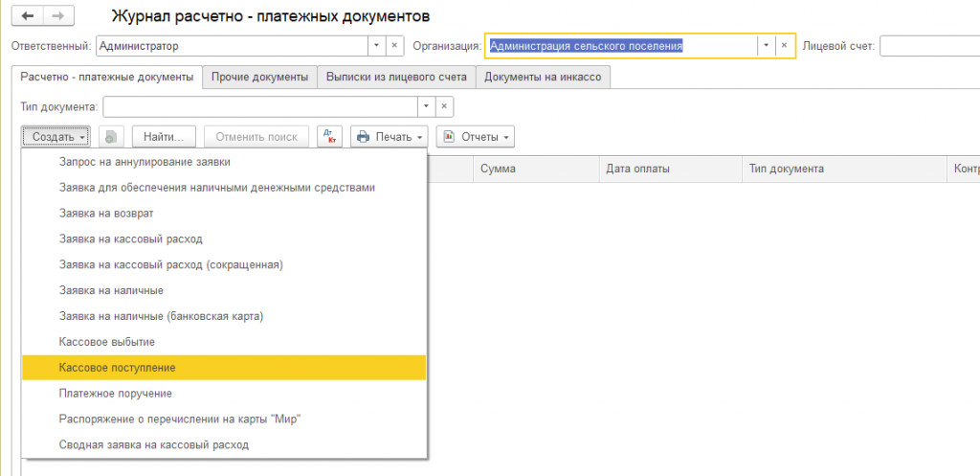The image size is (980, 476).
Task: Click the grayed-out document copy icon next to Создать
Action: 111,136
